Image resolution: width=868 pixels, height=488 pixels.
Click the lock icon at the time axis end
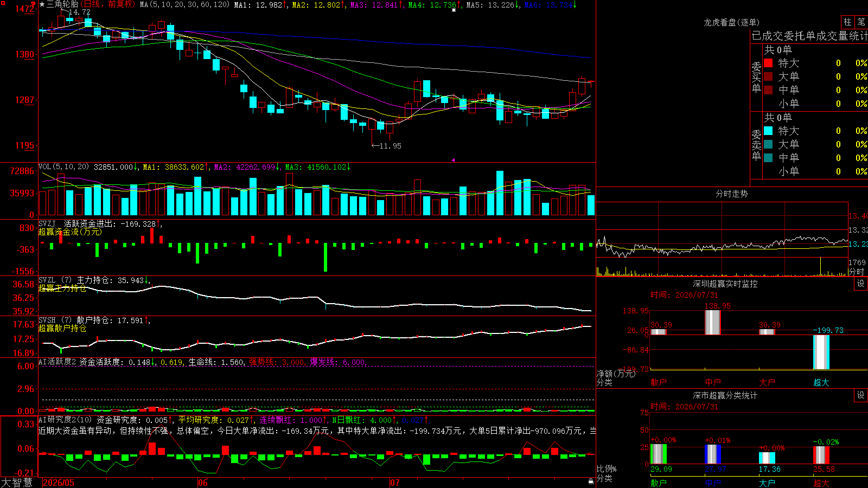pyautogui.click(x=591, y=481)
